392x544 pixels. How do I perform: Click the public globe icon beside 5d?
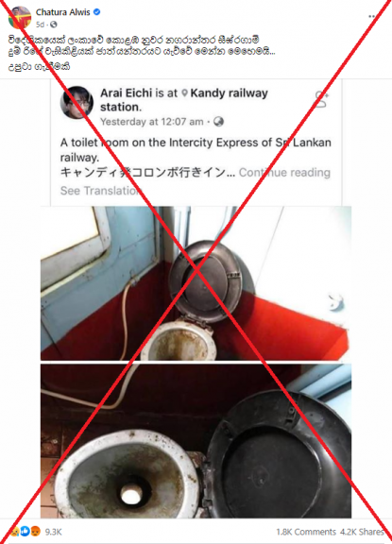click(54, 25)
